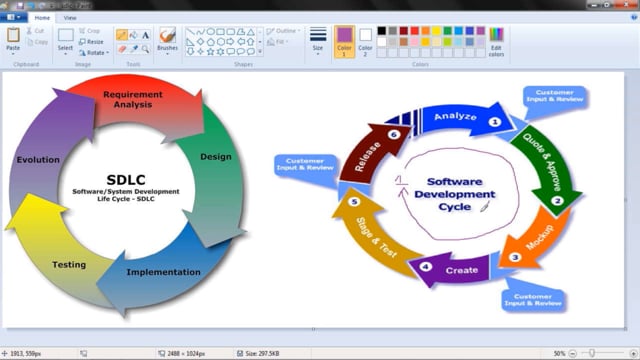
Task: Choose the Pentagon shape
Action: click(x=211, y=42)
